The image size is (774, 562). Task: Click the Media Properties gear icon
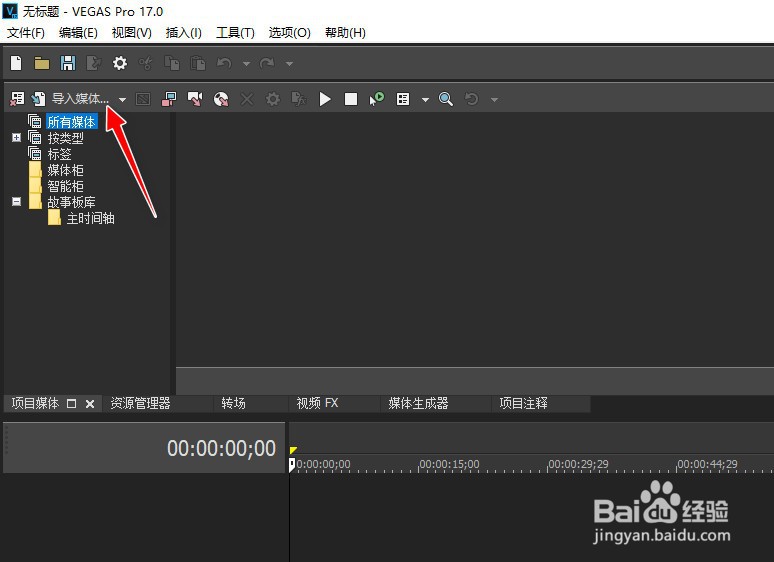click(x=272, y=99)
